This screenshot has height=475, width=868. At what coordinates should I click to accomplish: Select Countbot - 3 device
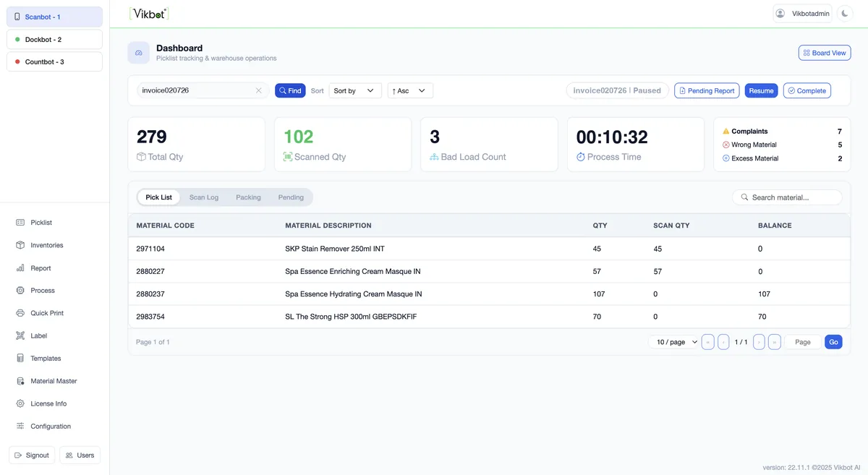(54, 62)
